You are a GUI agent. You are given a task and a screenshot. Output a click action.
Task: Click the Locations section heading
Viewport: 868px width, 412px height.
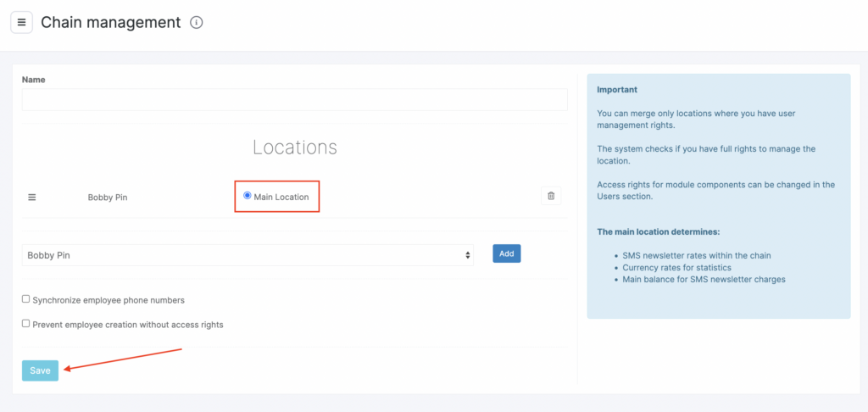click(x=295, y=148)
